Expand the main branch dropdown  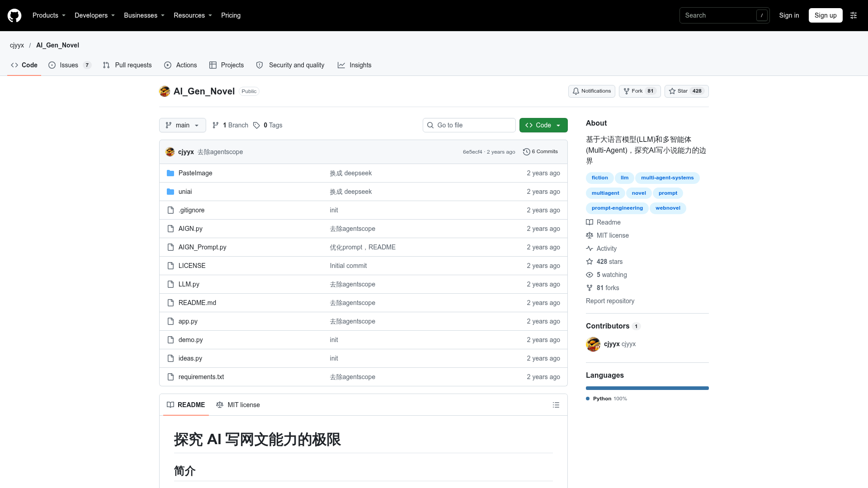[x=183, y=125]
